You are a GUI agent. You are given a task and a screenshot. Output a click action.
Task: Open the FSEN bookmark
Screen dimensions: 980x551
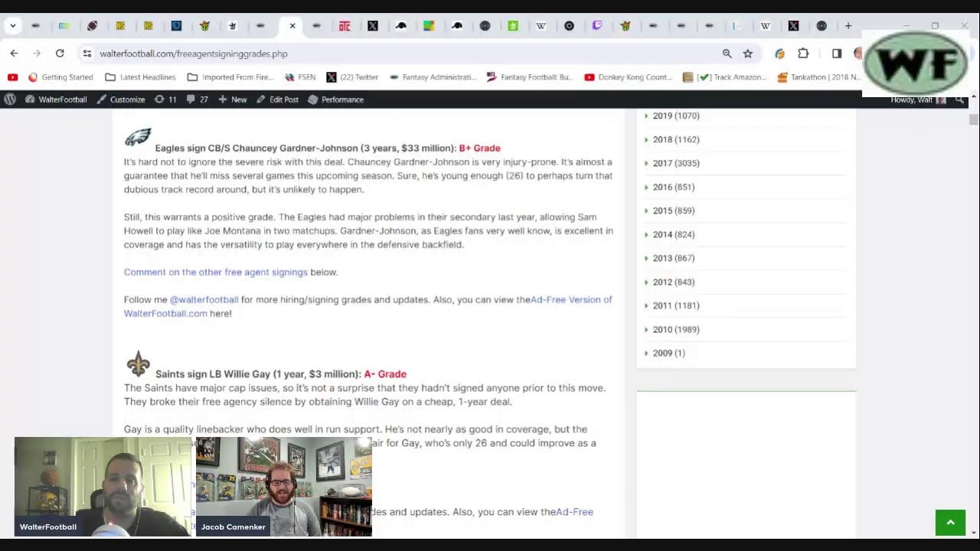click(x=300, y=77)
